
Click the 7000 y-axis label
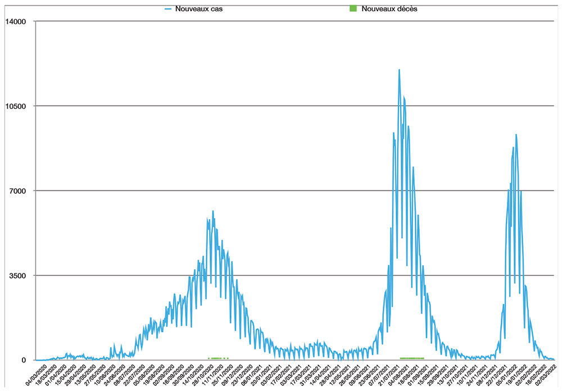click(x=18, y=191)
